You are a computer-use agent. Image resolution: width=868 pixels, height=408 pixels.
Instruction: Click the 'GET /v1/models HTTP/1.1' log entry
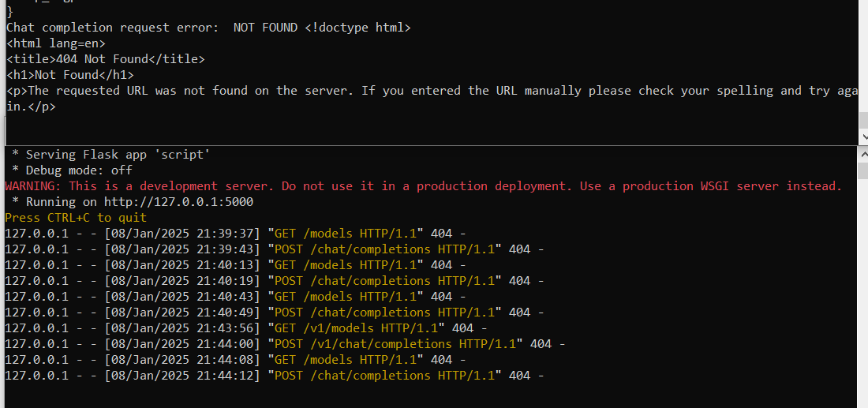click(360, 328)
